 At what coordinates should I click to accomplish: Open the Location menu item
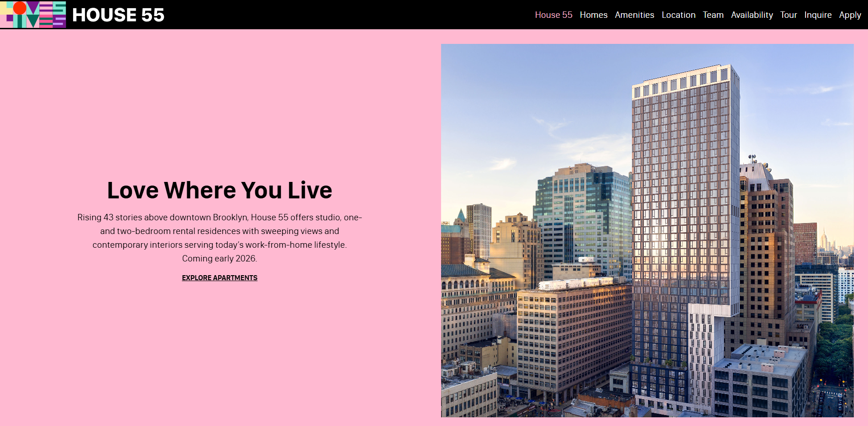[678, 15]
